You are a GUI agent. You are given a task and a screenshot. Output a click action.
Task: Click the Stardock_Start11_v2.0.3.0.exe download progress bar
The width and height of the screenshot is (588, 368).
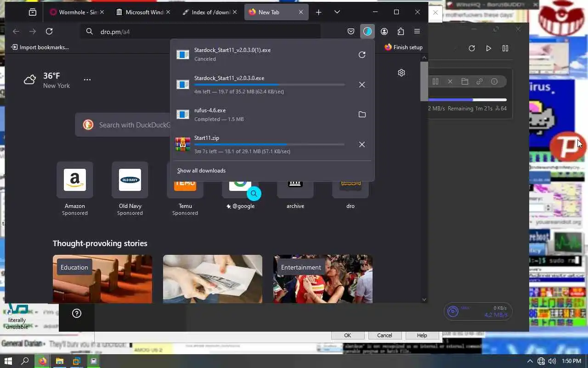tap(269, 85)
